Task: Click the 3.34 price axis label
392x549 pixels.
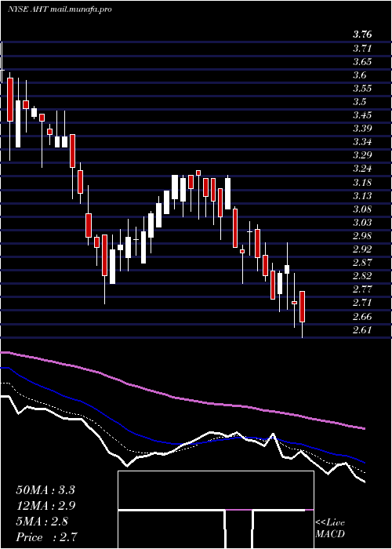Action: 362,142
